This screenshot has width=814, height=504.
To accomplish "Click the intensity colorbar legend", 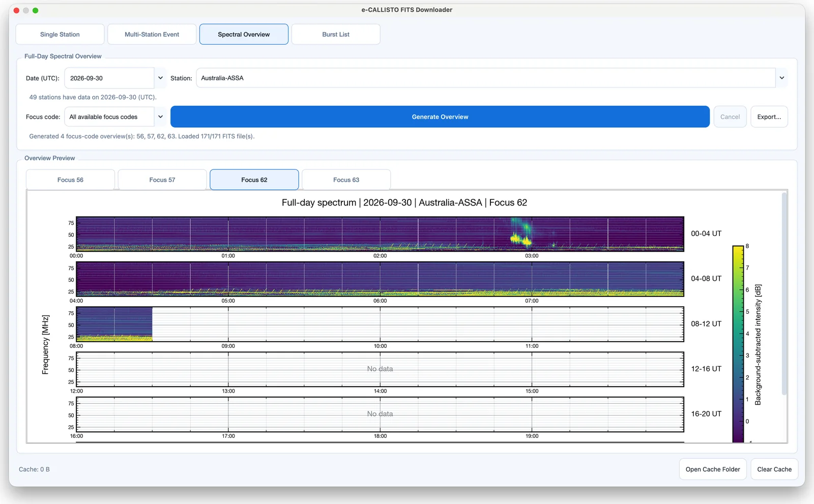I will click(738, 344).
